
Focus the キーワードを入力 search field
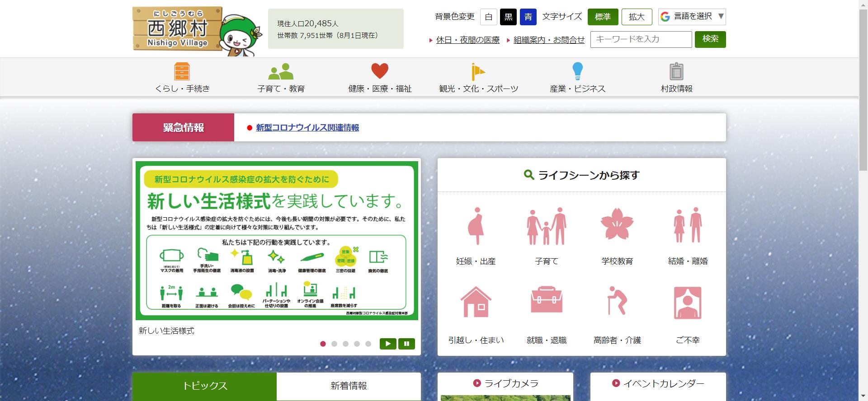click(x=641, y=39)
